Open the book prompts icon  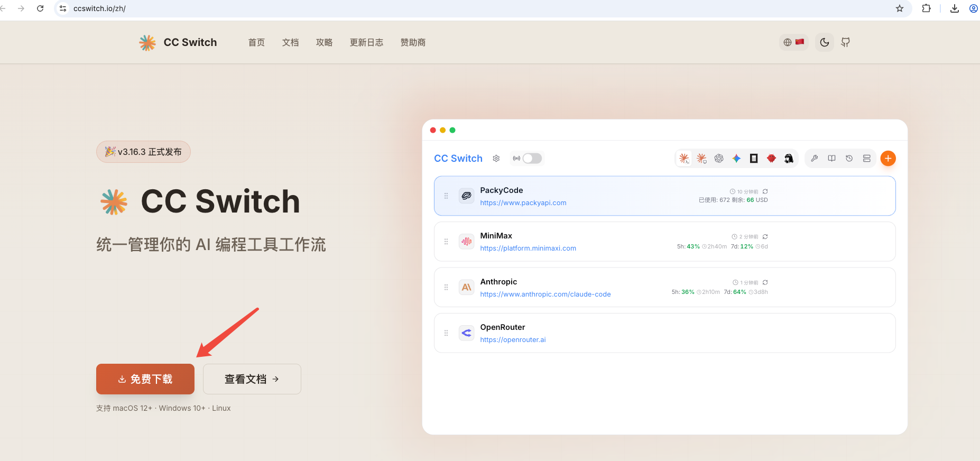[x=831, y=158]
